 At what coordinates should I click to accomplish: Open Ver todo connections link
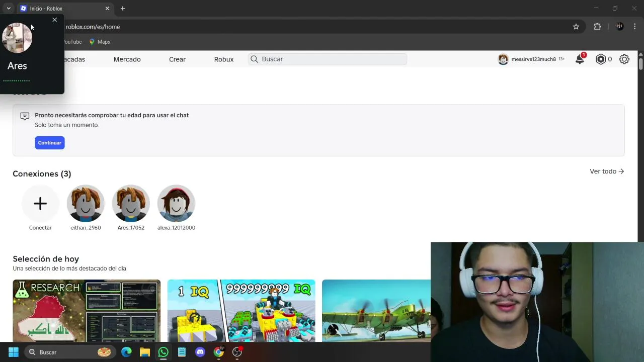pos(607,171)
